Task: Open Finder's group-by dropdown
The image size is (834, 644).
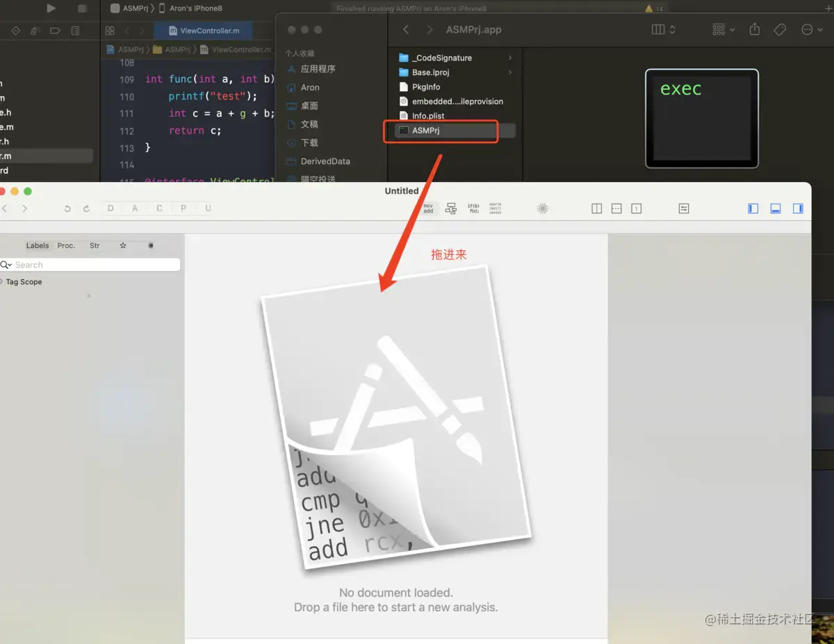Action: 723,30
